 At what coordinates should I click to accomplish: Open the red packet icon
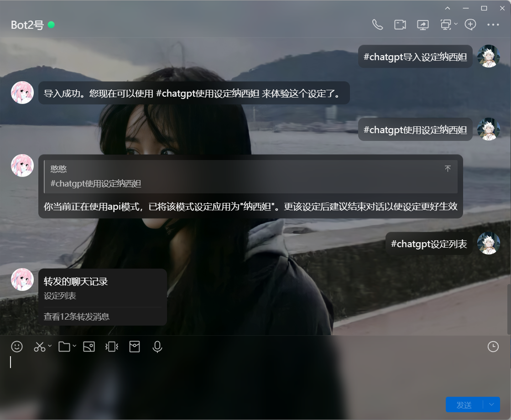135,347
